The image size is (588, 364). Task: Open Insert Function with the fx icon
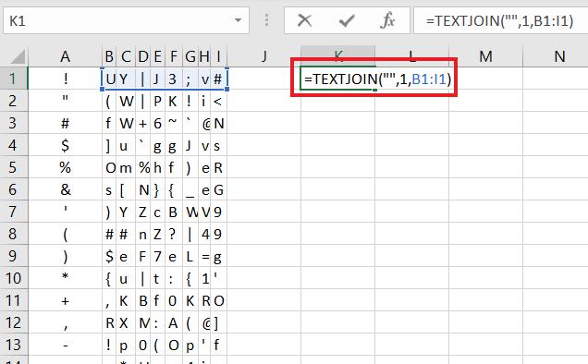(387, 20)
